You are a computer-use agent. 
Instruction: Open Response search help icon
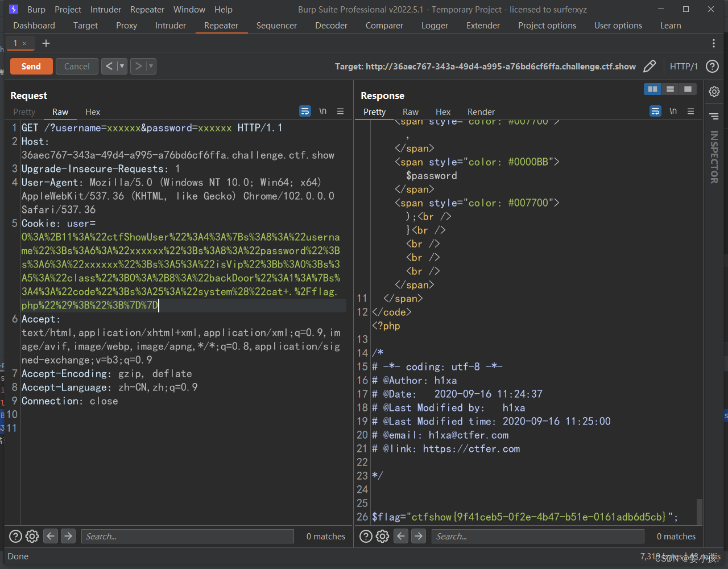[366, 536]
